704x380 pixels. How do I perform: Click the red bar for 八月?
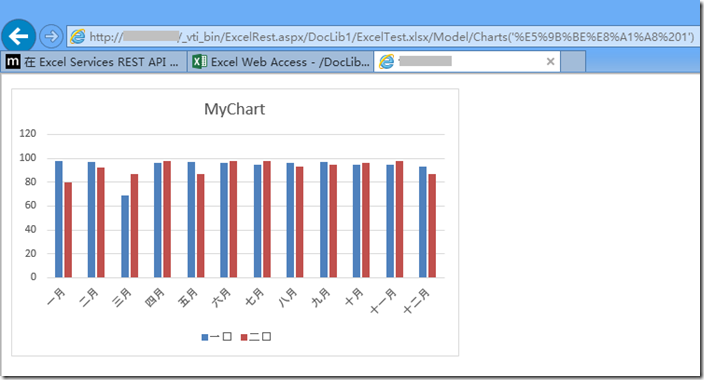[299, 222]
